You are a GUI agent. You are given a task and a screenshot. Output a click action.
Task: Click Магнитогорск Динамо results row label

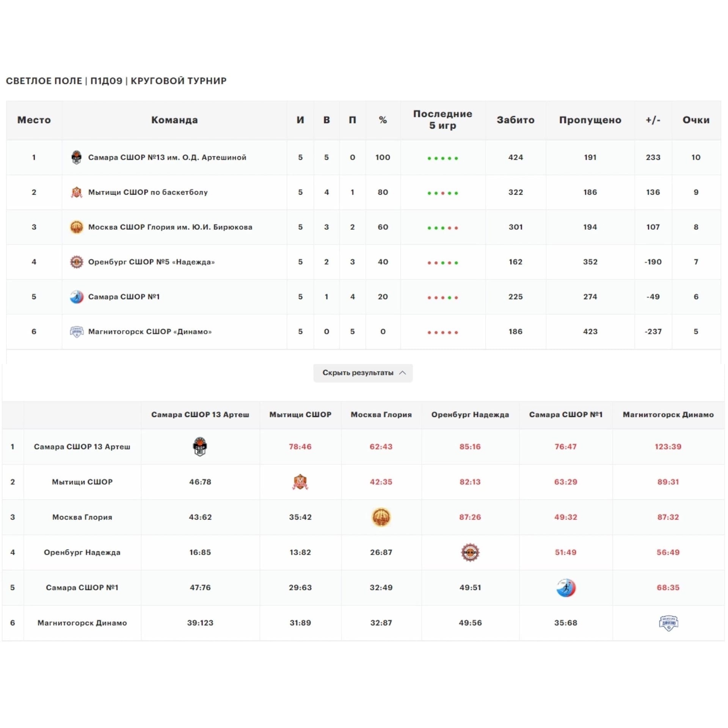tap(82, 623)
